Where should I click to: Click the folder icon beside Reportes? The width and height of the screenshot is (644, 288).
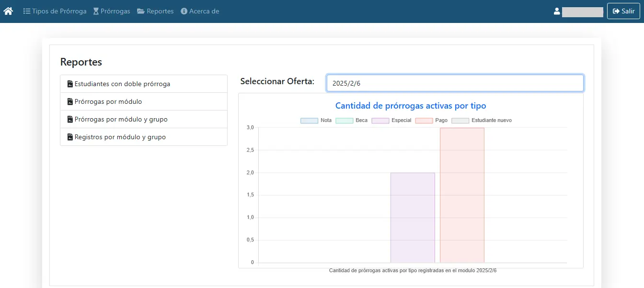(x=141, y=11)
